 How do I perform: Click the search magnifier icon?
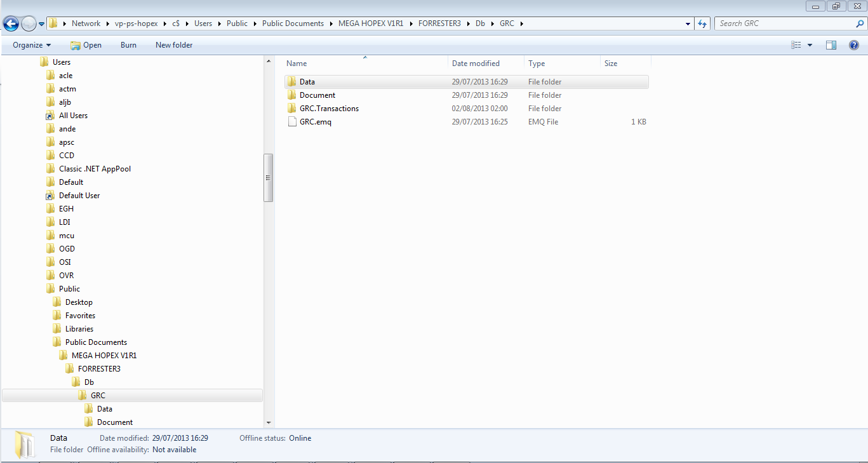[860, 23]
